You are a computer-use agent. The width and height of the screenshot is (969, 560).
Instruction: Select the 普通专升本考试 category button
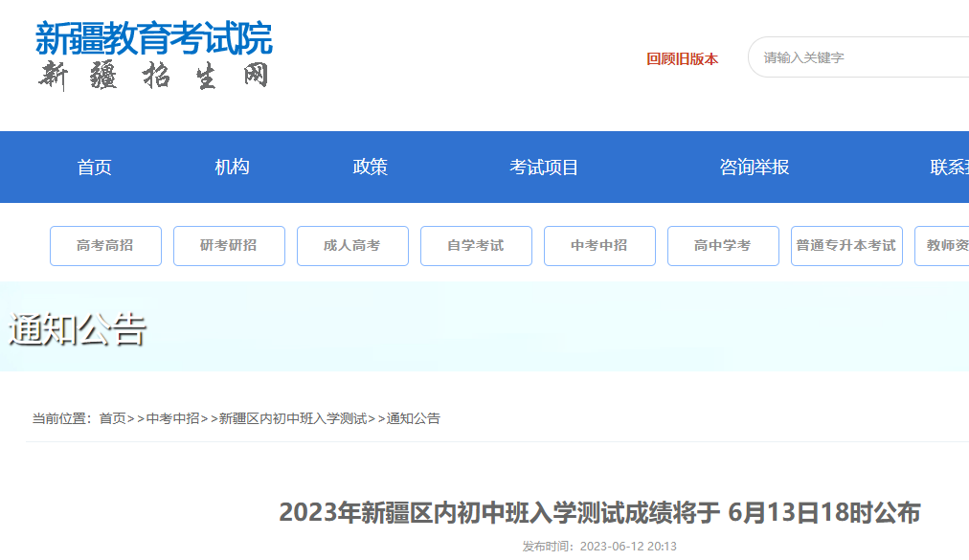pos(846,246)
